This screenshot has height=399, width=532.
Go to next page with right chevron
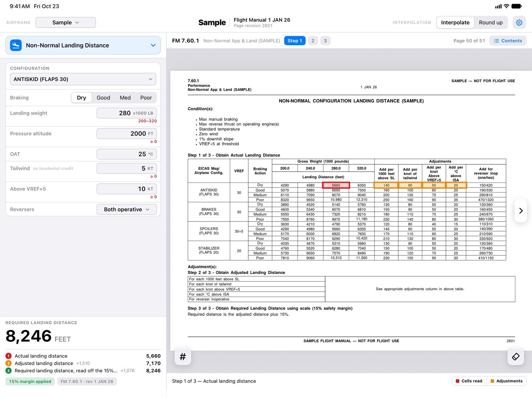(521, 211)
